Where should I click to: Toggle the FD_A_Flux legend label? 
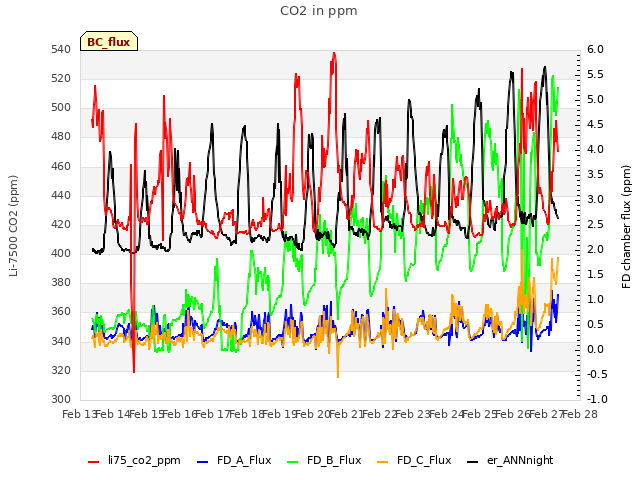244,461
